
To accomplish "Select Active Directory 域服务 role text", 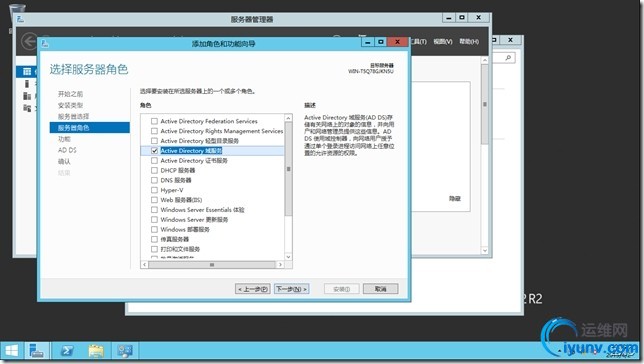I will pos(191,151).
